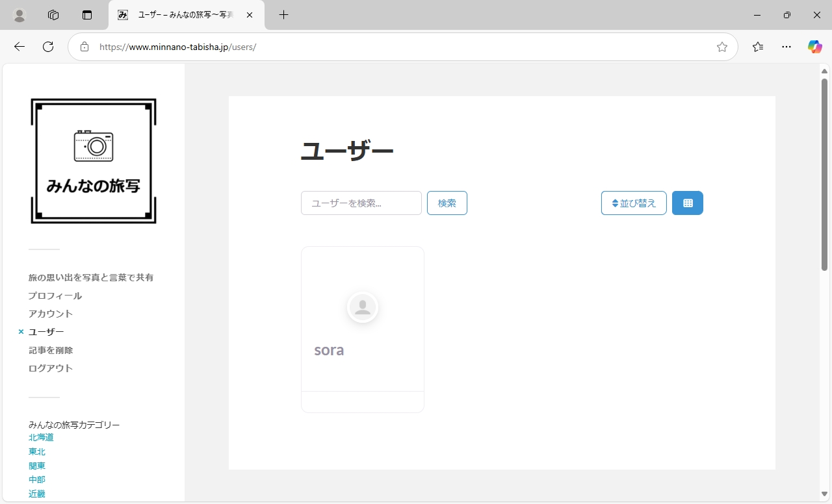
Task: Open the 並び替え sort dropdown
Action: [634, 203]
